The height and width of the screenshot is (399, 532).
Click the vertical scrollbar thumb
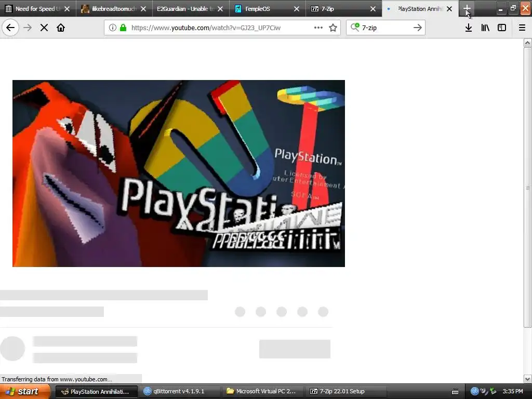527,187
